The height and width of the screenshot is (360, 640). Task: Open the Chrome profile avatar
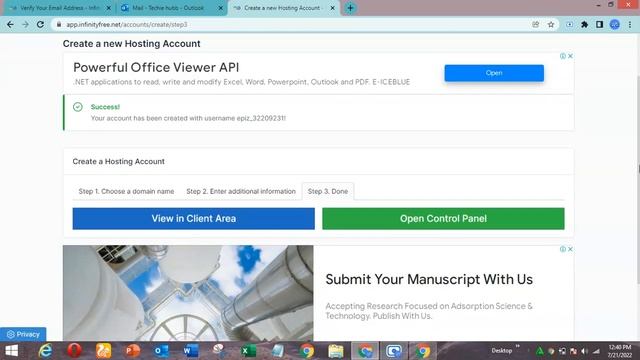(x=615, y=24)
